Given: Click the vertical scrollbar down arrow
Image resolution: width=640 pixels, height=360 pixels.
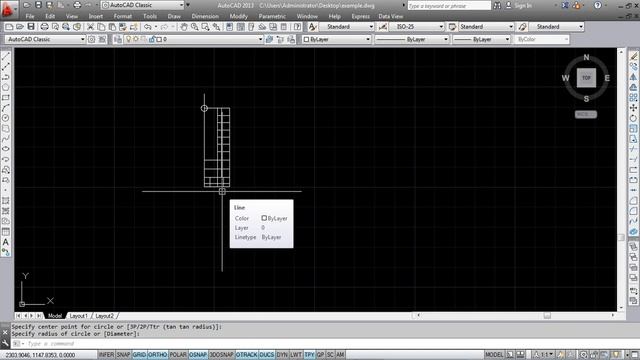Looking at the screenshot, I should pyautogui.click(x=621, y=308).
